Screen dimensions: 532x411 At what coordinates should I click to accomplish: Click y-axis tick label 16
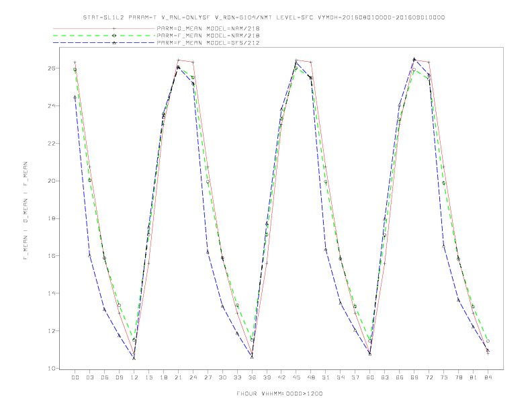pyautogui.click(x=52, y=256)
